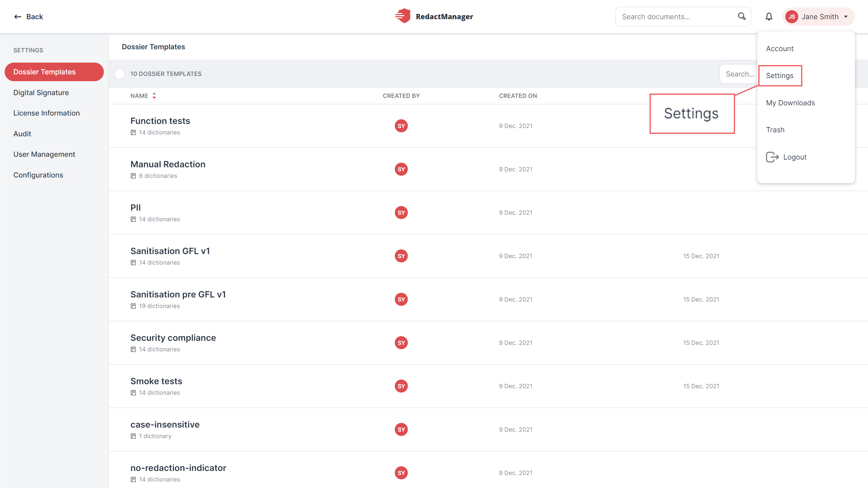Click SY avatar in Smoke tests row

coord(401,386)
